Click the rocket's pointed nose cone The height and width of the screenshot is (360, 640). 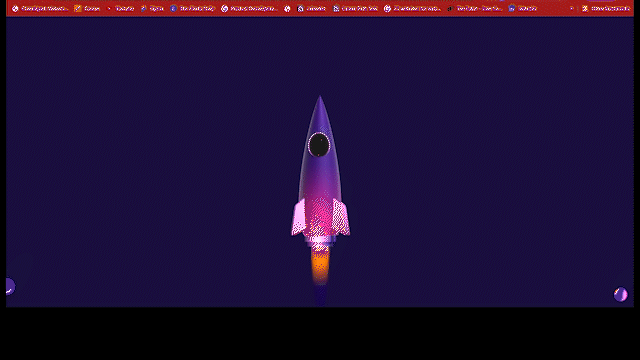(320, 110)
